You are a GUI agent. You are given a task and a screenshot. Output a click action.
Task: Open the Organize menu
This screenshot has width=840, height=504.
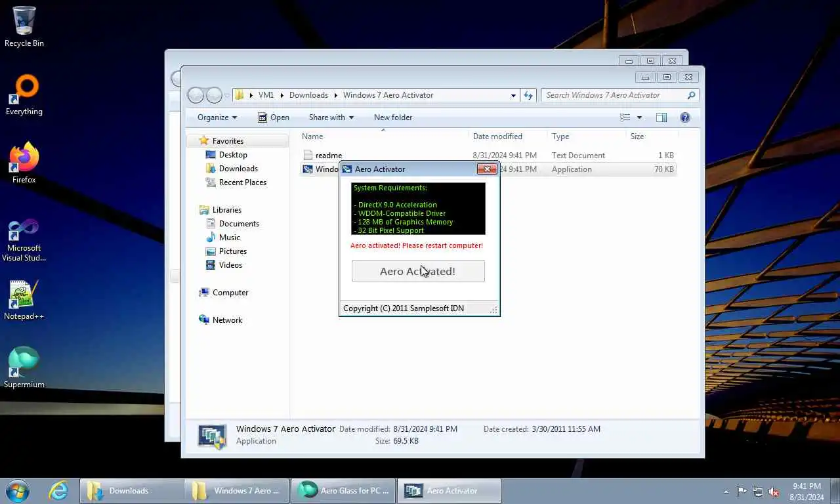tap(217, 117)
